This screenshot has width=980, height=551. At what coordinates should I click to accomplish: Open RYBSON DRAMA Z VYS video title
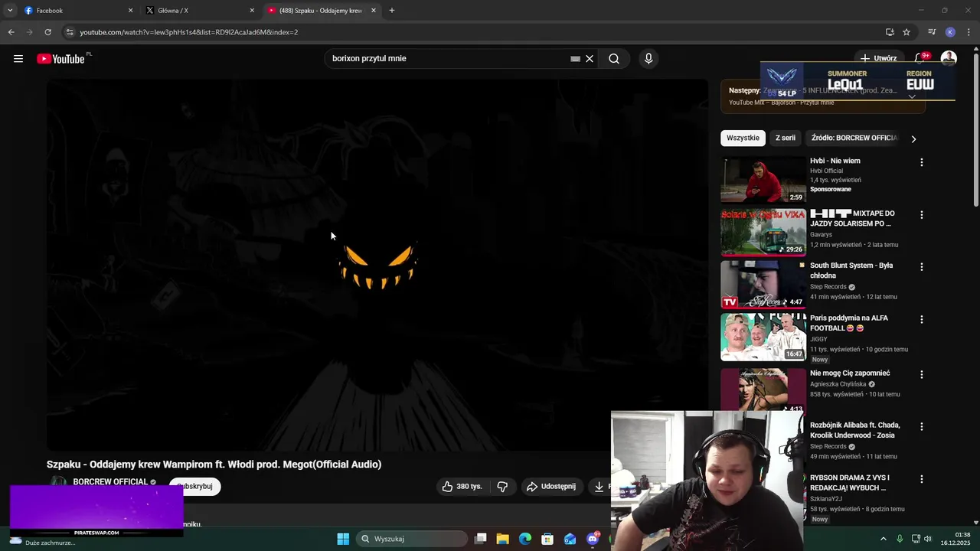[850, 483]
